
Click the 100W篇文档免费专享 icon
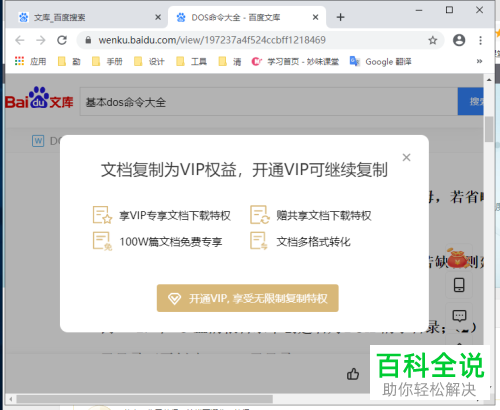pos(102,241)
